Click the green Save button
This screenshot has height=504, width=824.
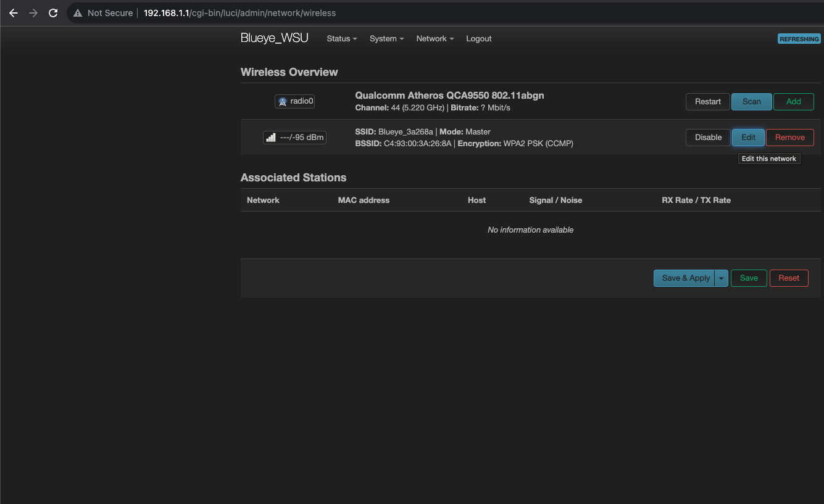(x=749, y=278)
